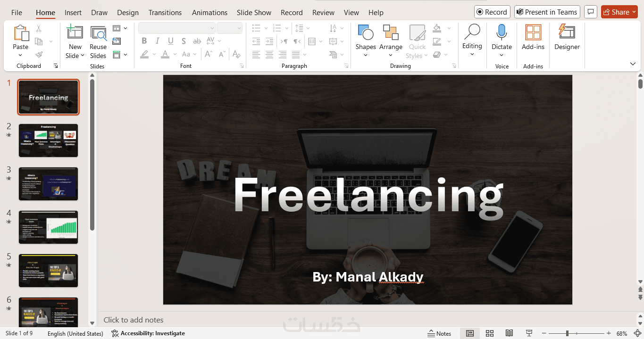Viewport: 644px width, 339px height.
Task: Click the Record button at top right
Action: [x=492, y=12]
